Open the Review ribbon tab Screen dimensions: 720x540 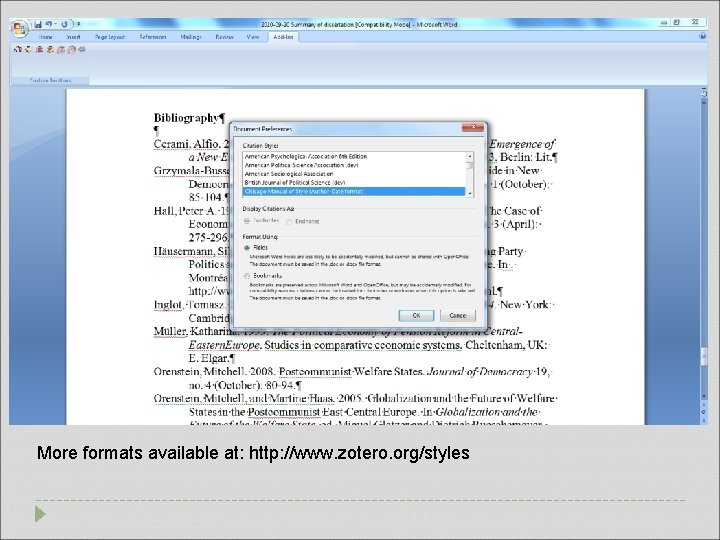tap(225, 37)
